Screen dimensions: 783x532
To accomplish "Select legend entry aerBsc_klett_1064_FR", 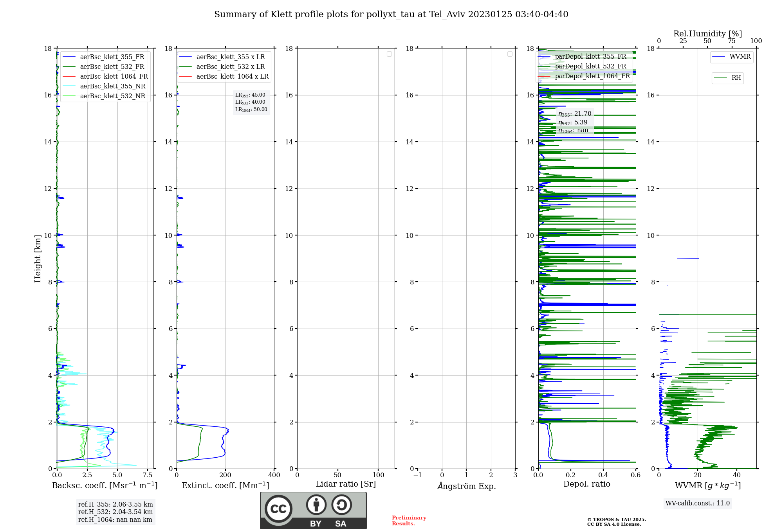I will 106,76.
